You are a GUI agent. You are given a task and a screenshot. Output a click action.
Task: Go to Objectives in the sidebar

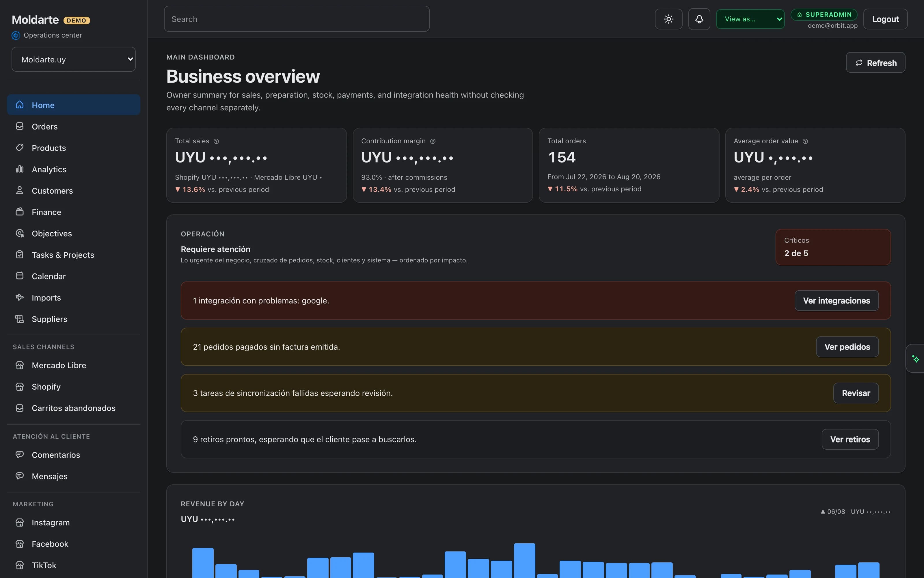[74, 233]
